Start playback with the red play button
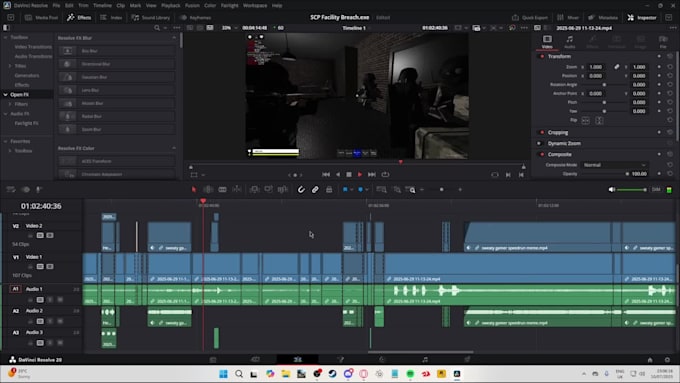The image size is (680, 383). pos(360,174)
